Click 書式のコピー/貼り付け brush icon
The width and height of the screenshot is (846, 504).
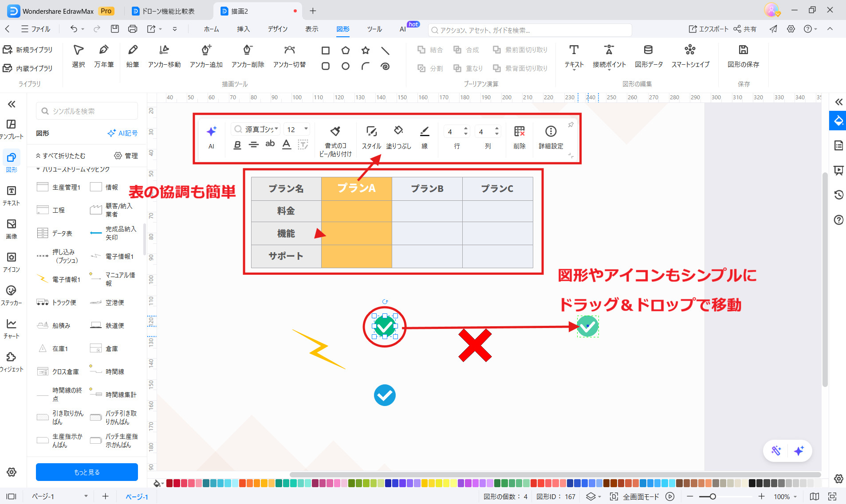click(x=335, y=131)
